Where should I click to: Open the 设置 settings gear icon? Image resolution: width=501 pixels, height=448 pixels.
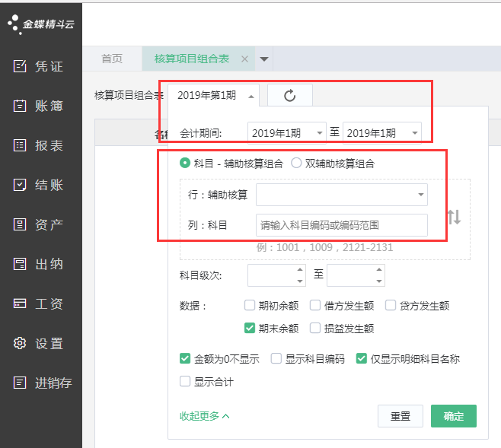coord(21,343)
